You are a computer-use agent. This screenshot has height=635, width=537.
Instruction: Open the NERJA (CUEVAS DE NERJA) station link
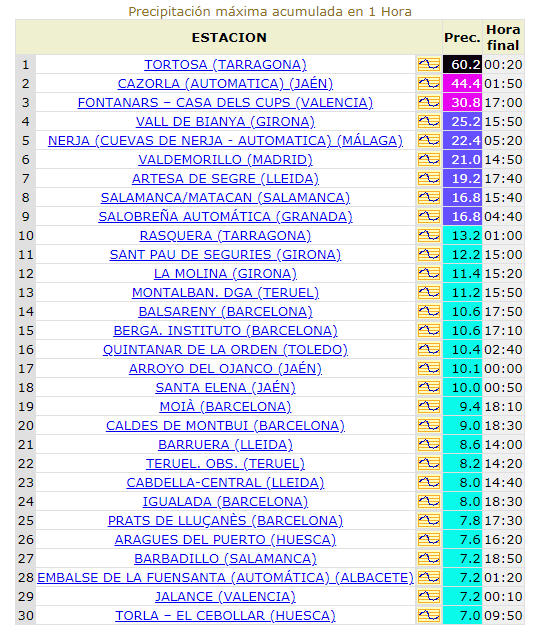click(225, 141)
